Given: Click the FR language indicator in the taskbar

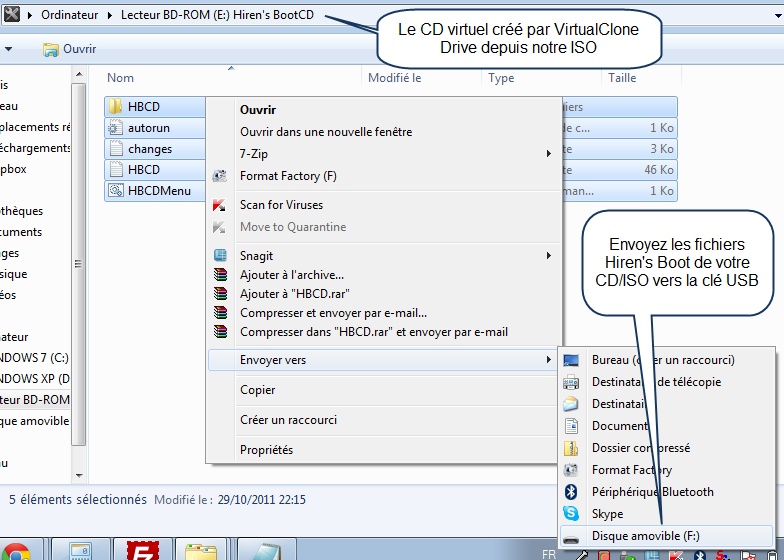Looking at the screenshot, I should (x=549, y=554).
